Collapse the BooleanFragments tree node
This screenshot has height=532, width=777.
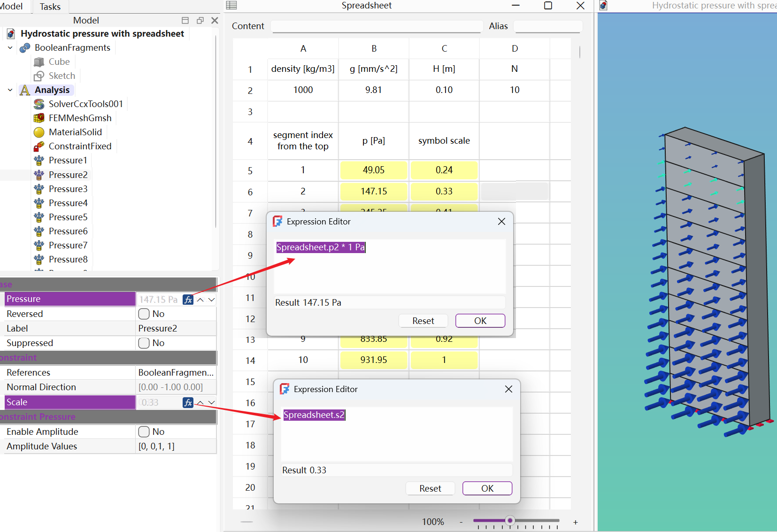[10, 48]
